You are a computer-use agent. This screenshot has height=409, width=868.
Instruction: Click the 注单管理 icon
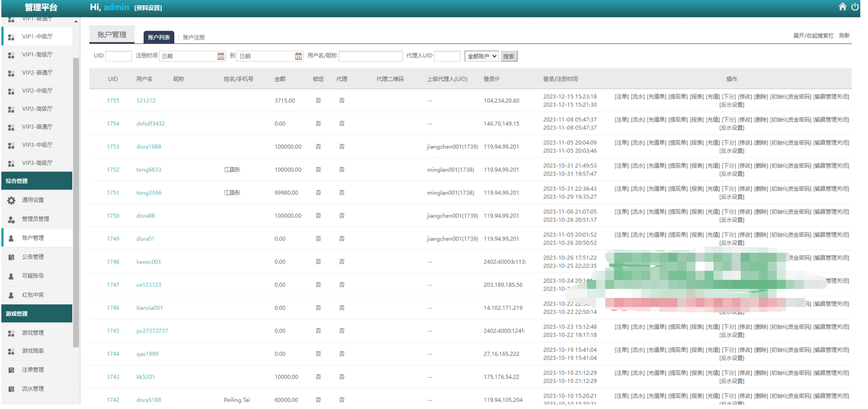pyautogui.click(x=11, y=370)
